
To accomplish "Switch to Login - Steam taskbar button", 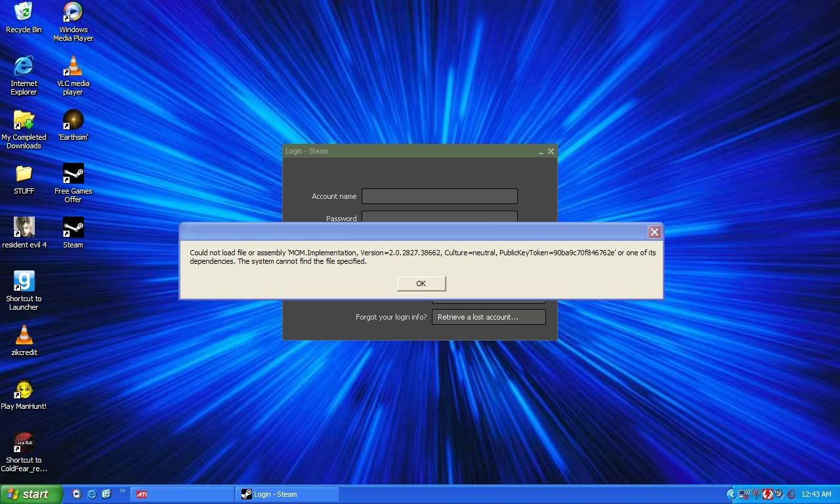I will click(287, 494).
